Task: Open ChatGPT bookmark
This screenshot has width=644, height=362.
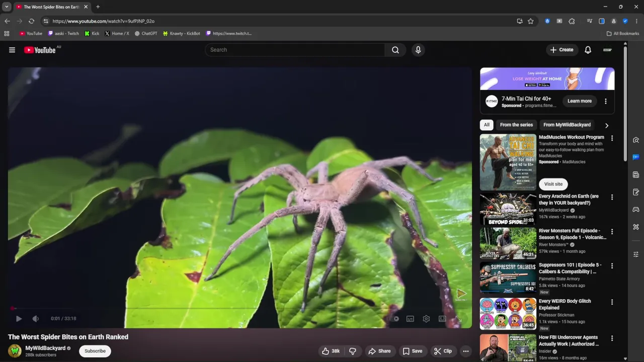Action: (146, 34)
